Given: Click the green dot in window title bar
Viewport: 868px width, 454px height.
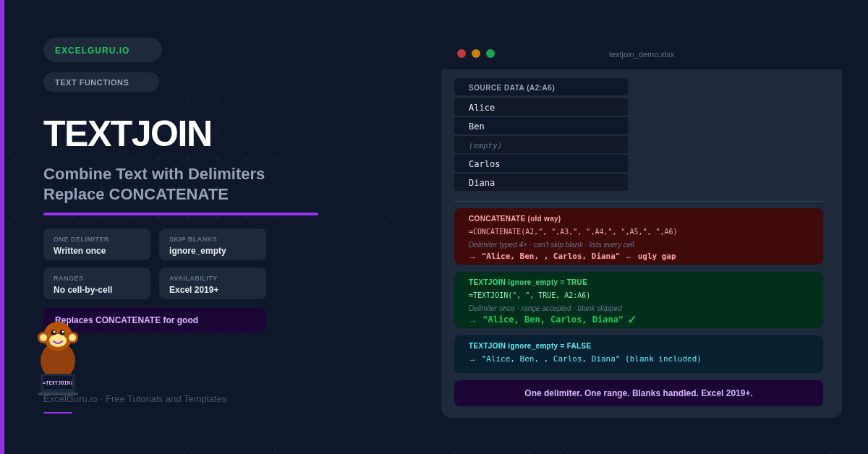Looking at the screenshot, I should [x=490, y=53].
